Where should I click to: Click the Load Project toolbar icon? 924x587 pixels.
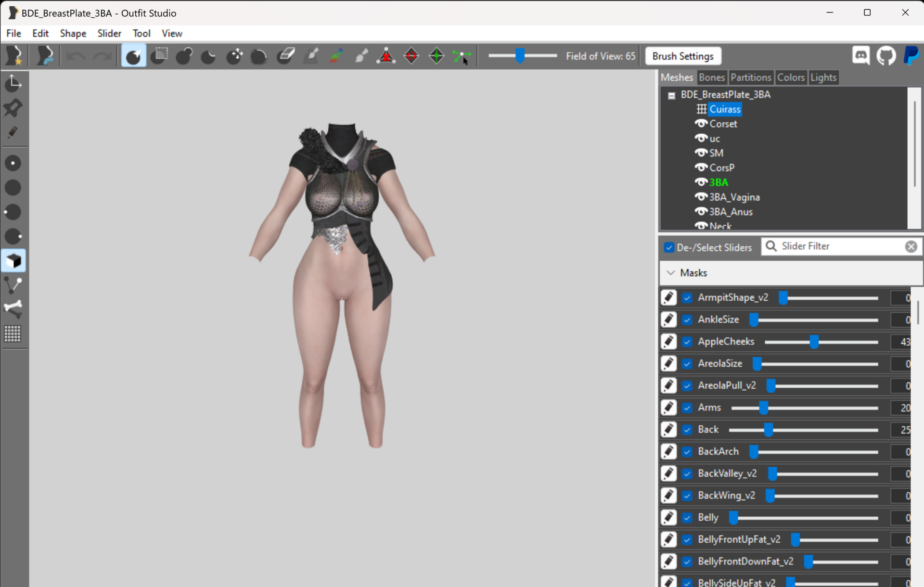45,56
